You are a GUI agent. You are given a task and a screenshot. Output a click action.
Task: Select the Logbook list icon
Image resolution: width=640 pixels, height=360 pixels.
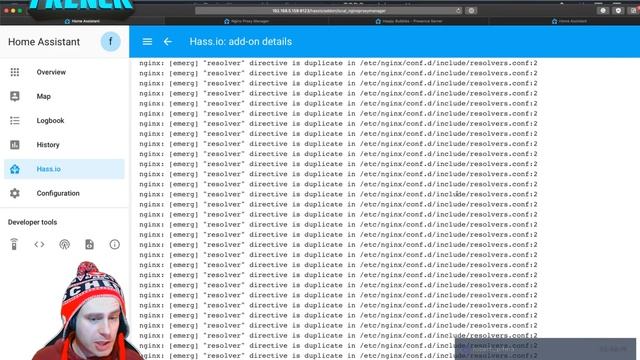pyautogui.click(x=15, y=120)
